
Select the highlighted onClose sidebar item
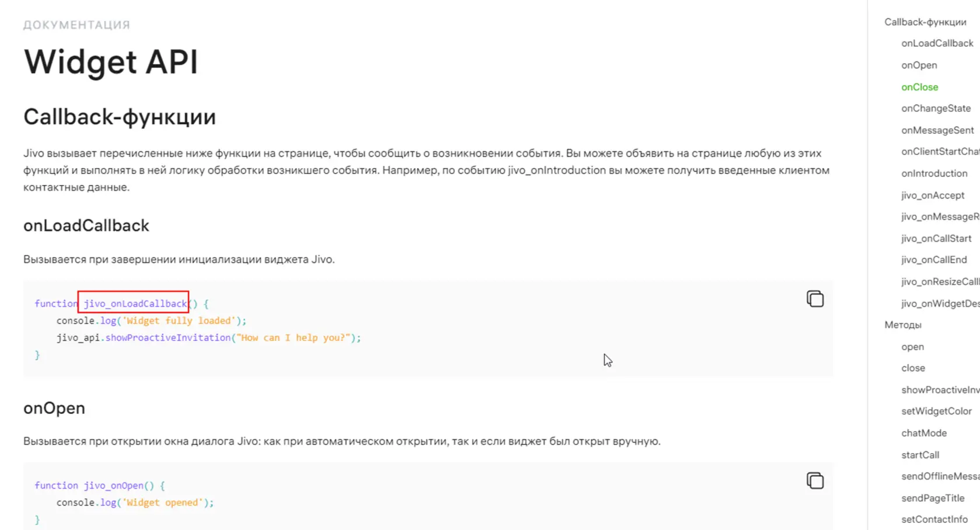coord(920,87)
